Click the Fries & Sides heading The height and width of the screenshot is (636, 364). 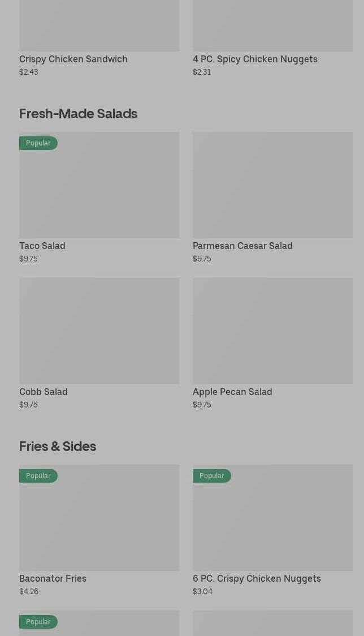tap(58, 446)
